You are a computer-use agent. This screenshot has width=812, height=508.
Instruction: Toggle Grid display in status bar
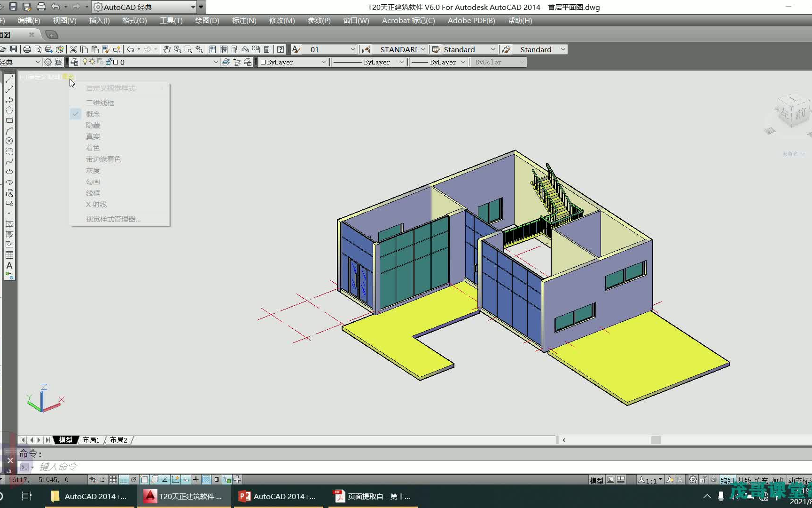pos(113,479)
